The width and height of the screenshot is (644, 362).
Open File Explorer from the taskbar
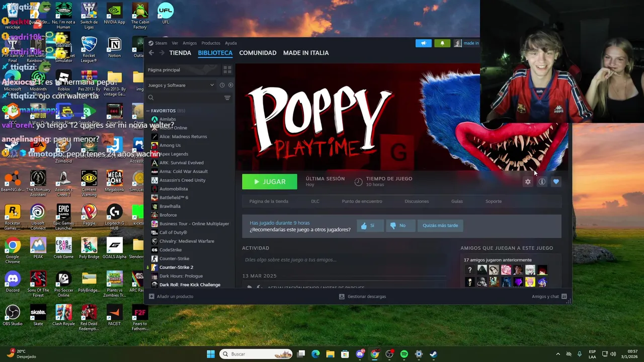[x=330, y=354]
